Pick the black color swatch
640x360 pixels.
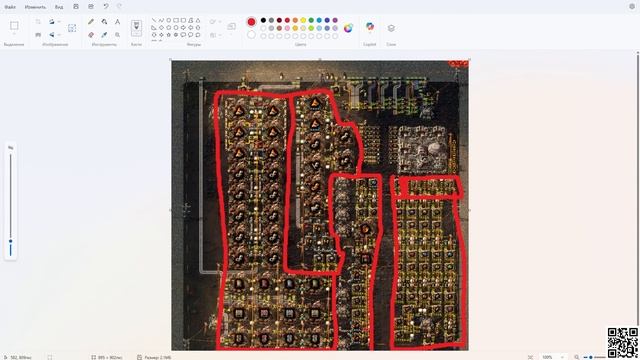263,20
